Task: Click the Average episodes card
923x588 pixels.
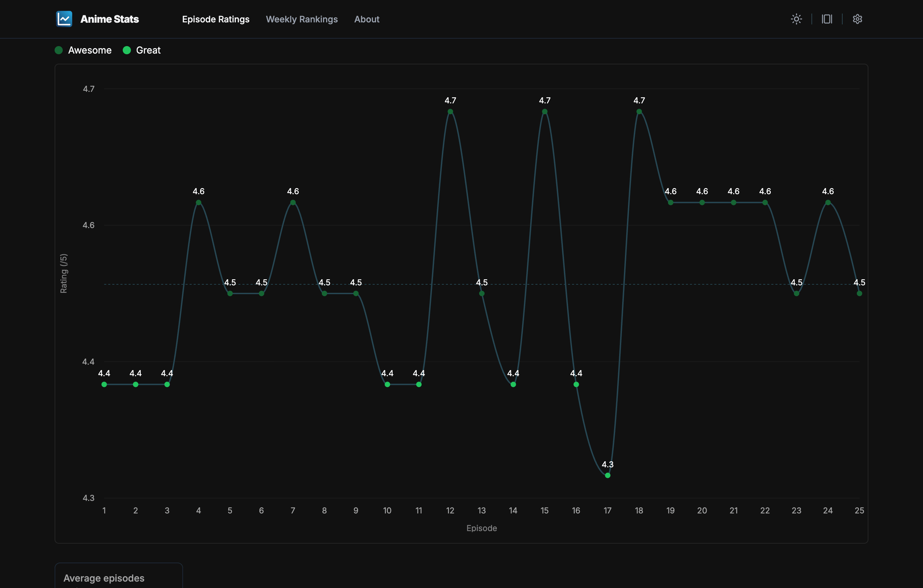Action: tap(118, 576)
